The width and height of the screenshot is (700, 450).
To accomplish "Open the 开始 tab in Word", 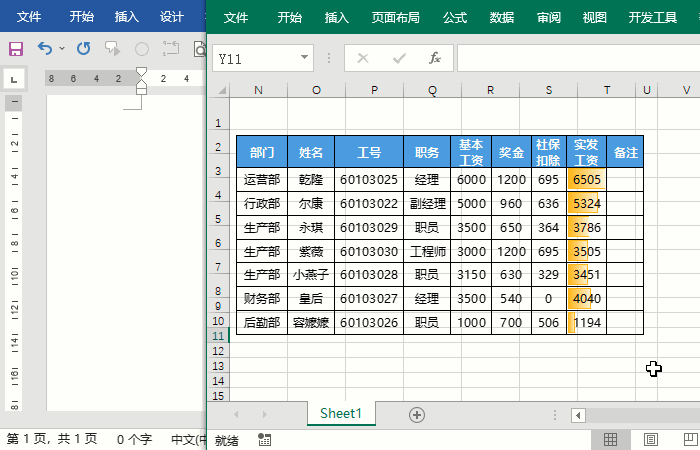I will click(82, 17).
